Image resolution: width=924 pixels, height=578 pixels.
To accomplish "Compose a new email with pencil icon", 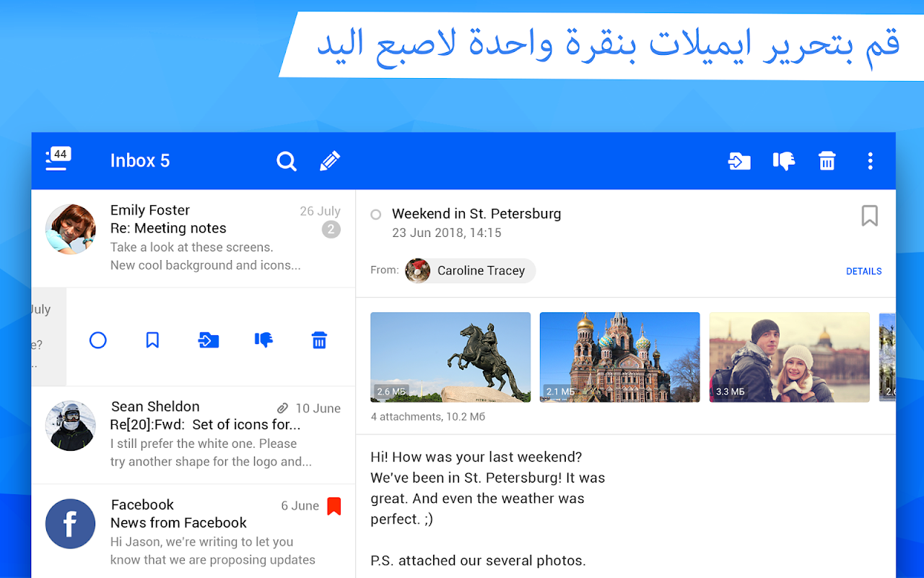I will pos(330,160).
